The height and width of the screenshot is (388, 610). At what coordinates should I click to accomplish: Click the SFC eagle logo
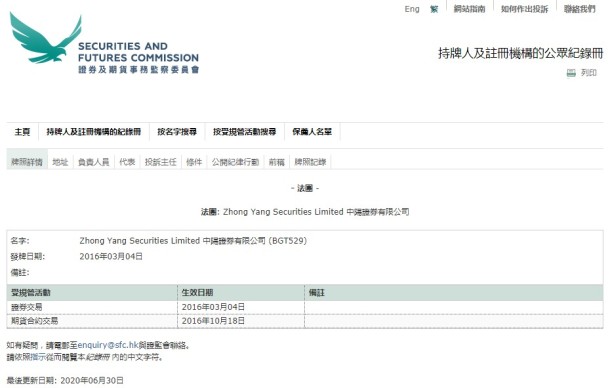[x=46, y=38]
